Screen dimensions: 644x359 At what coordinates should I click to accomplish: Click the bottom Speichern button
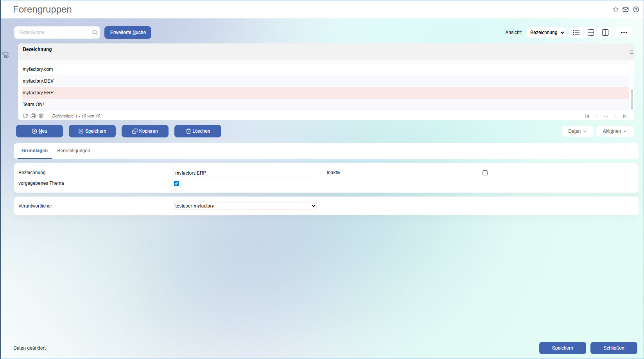click(x=563, y=348)
